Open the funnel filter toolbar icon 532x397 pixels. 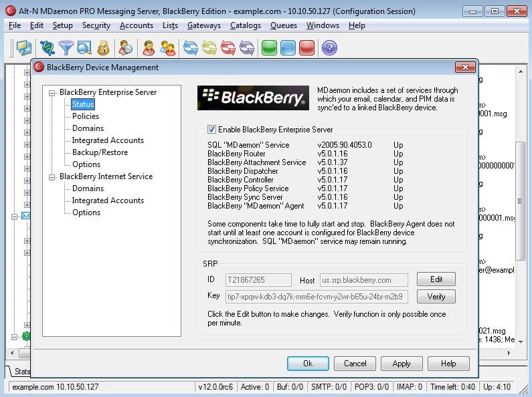pyautogui.click(x=66, y=47)
